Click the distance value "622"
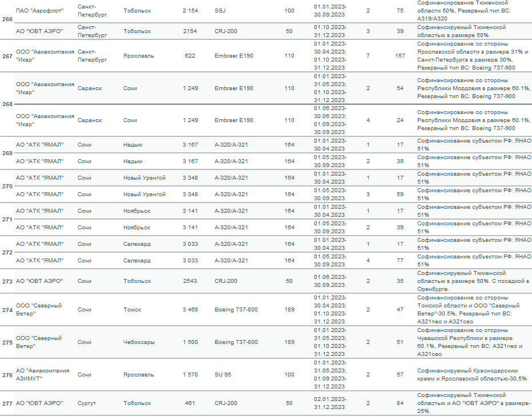The height and width of the screenshot is (417, 532). [x=190, y=55]
